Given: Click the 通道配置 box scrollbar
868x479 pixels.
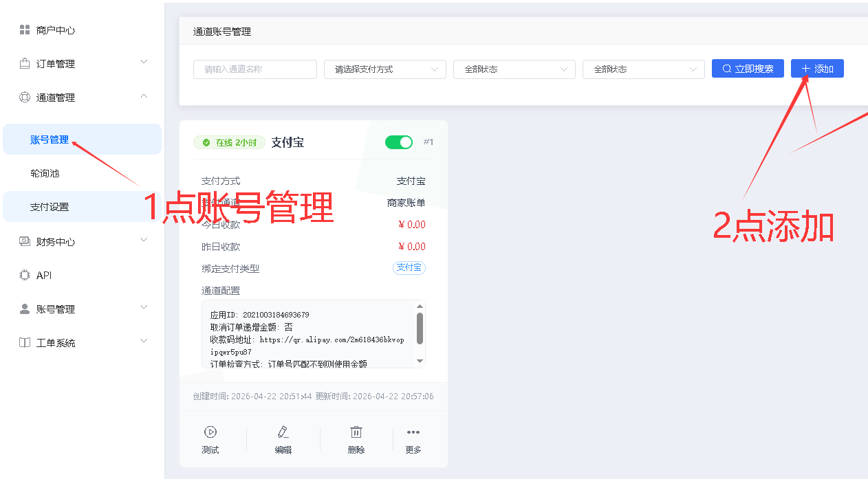Looking at the screenshot, I should click(x=420, y=328).
